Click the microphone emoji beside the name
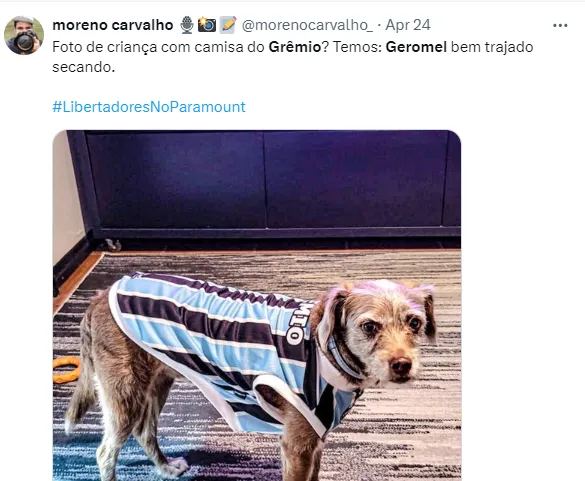The width and height of the screenshot is (585, 481). click(187, 25)
